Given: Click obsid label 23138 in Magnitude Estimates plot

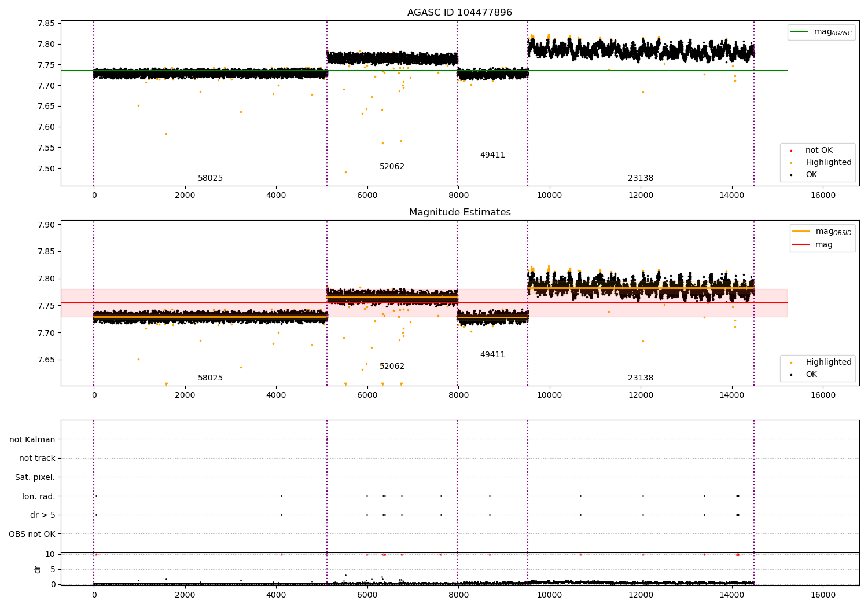Looking at the screenshot, I should 641,378.
